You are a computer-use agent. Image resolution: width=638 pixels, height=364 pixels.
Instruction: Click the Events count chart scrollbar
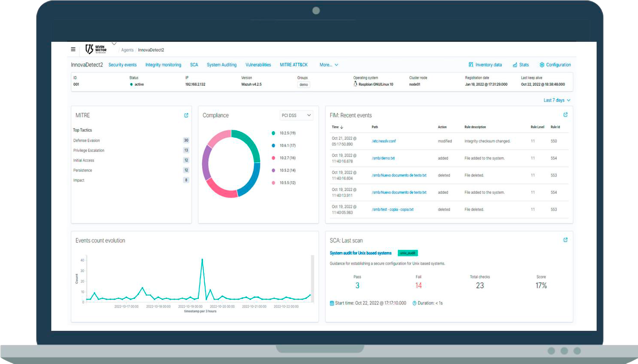[313, 278]
